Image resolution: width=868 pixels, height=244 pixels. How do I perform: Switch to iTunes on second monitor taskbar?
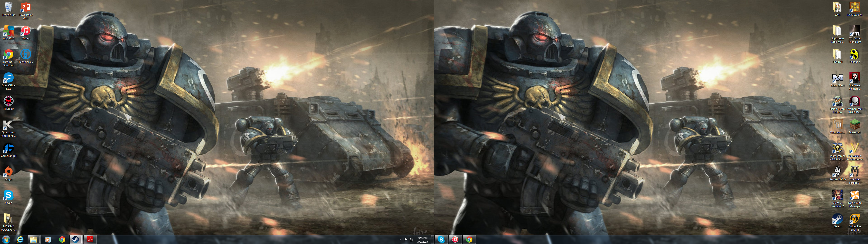coord(455,240)
